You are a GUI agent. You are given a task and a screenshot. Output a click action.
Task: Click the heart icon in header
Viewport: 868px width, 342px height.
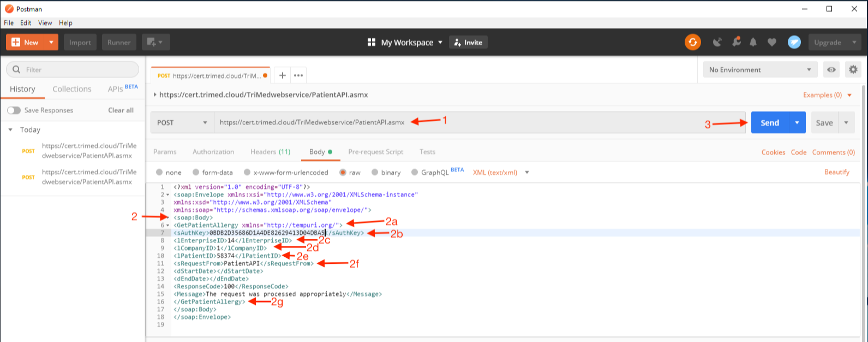pyautogui.click(x=771, y=42)
